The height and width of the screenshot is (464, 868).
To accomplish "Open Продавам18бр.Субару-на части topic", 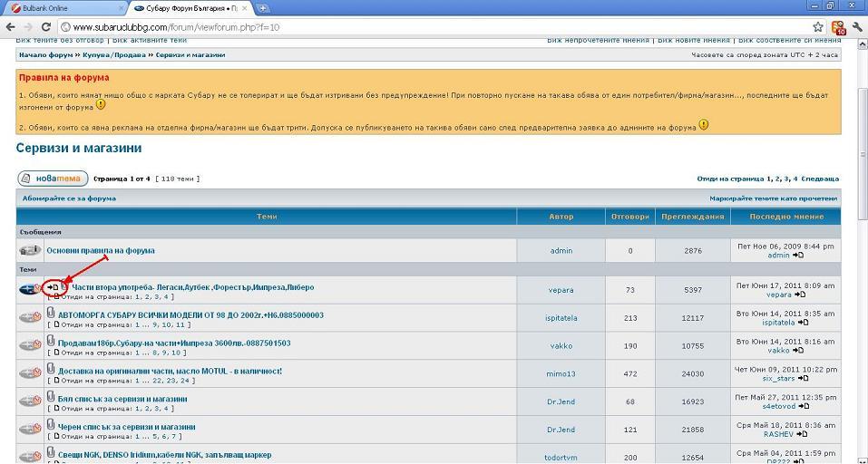I will click(x=174, y=343).
